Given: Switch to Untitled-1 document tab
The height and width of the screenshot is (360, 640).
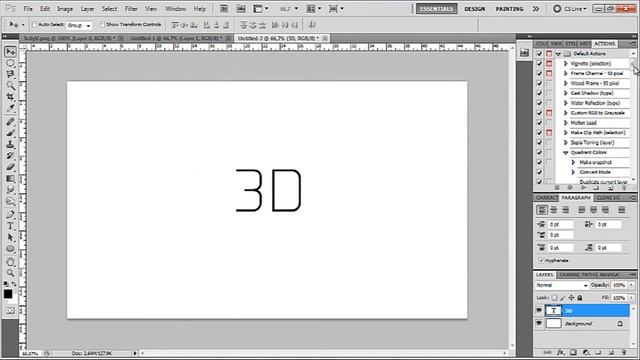Looking at the screenshot, I should point(176,38).
